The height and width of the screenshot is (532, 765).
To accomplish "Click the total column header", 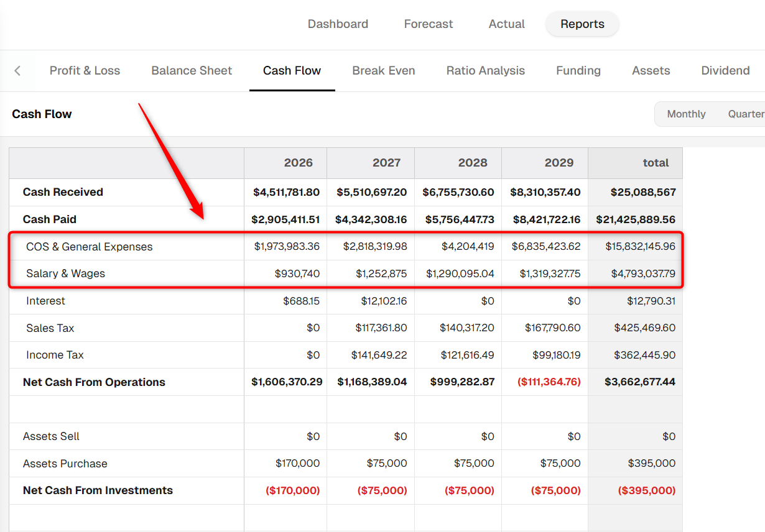I will pos(635,163).
